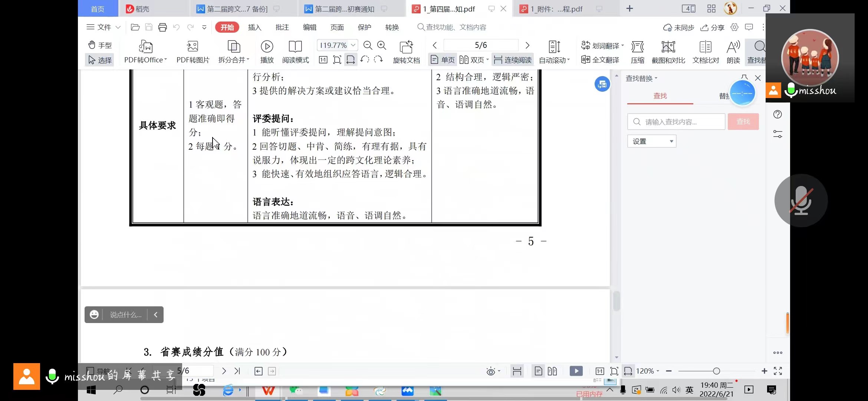Click the PDF转Office converter icon
This screenshot has width=868, height=401.
145,47
